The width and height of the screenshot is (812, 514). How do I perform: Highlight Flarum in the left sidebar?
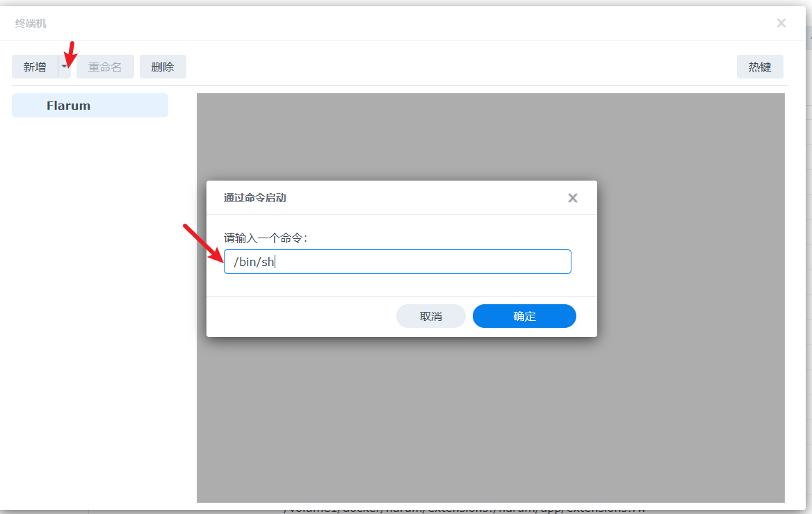pyautogui.click(x=89, y=105)
